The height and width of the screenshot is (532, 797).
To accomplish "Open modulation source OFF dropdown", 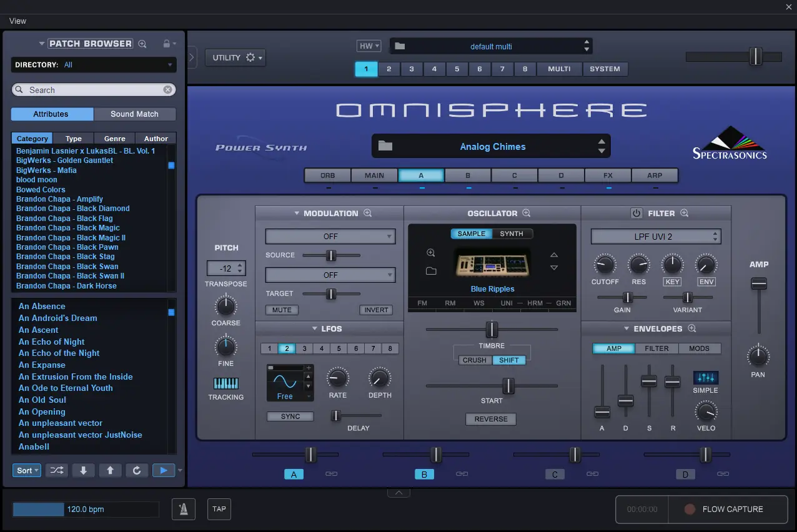I will [x=330, y=237].
